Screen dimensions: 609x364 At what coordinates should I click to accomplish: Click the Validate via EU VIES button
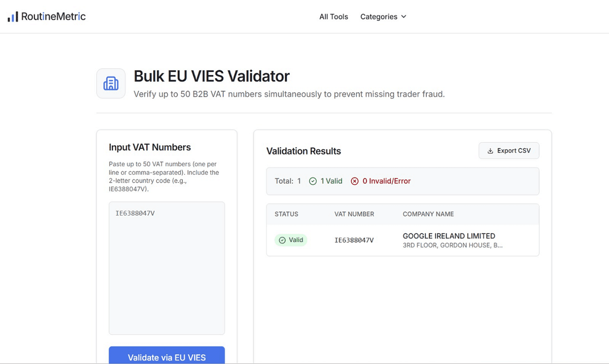pyautogui.click(x=166, y=355)
